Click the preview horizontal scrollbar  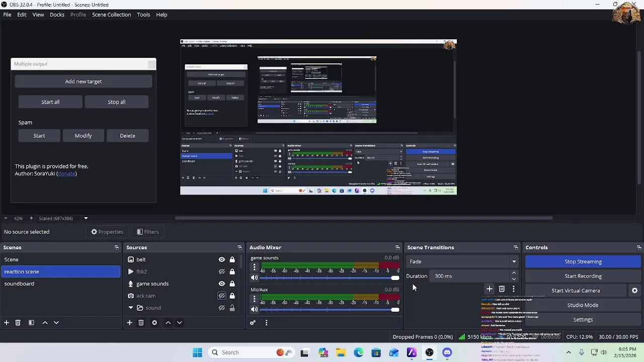coord(364,218)
